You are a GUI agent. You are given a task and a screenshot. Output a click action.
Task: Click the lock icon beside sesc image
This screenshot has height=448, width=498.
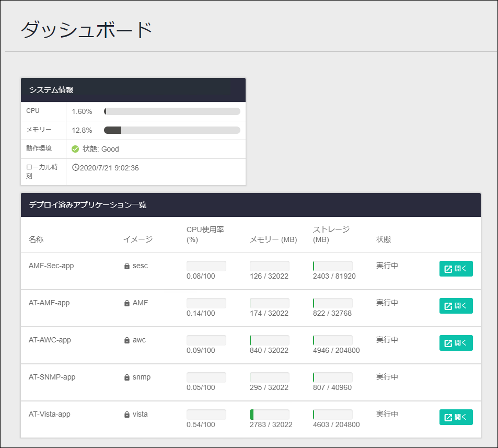point(127,266)
